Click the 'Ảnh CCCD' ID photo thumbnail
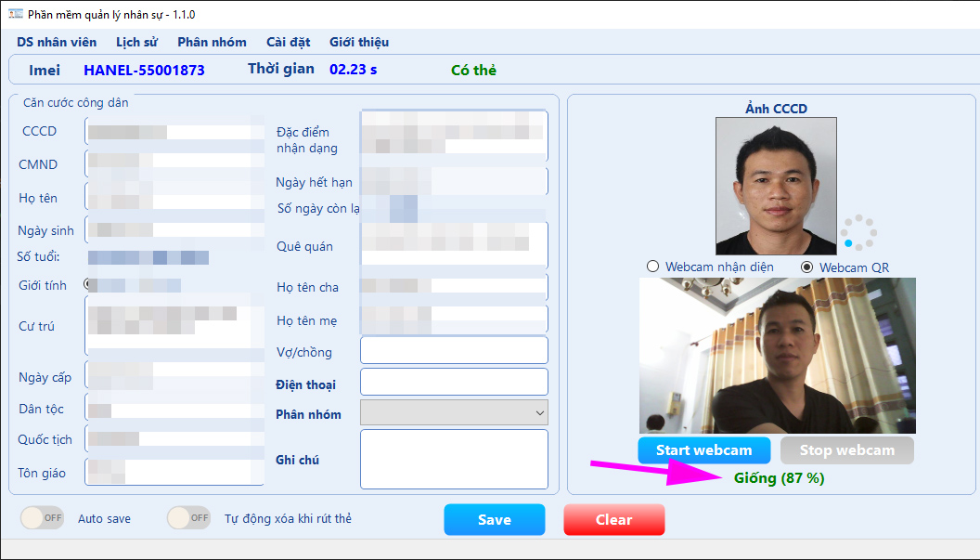This screenshot has height=560, width=980. [x=776, y=186]
